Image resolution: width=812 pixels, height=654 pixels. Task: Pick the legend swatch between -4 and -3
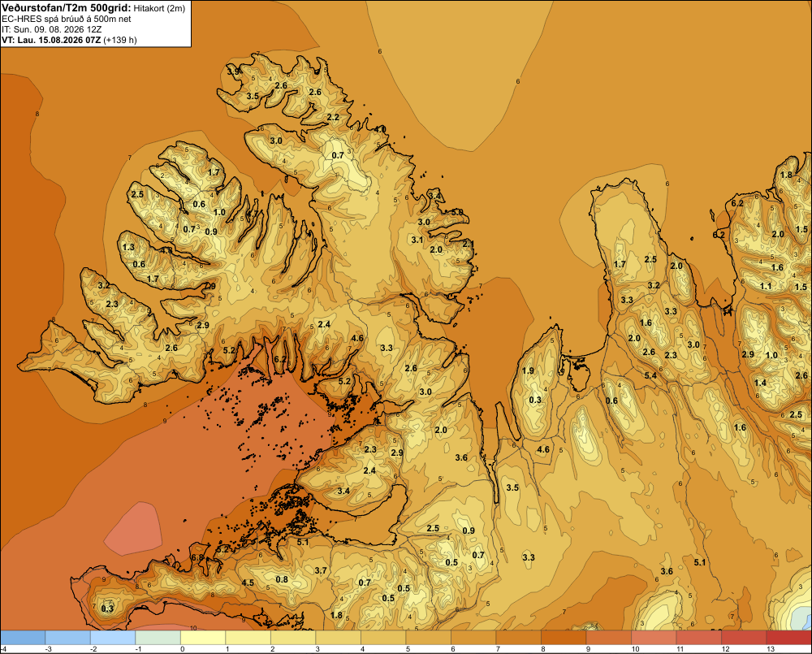click(23, 638)
